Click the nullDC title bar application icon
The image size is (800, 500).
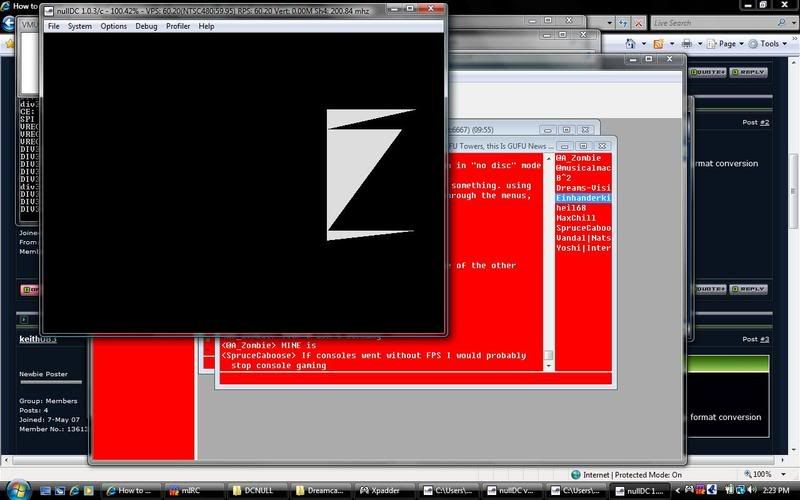(49, 11)
